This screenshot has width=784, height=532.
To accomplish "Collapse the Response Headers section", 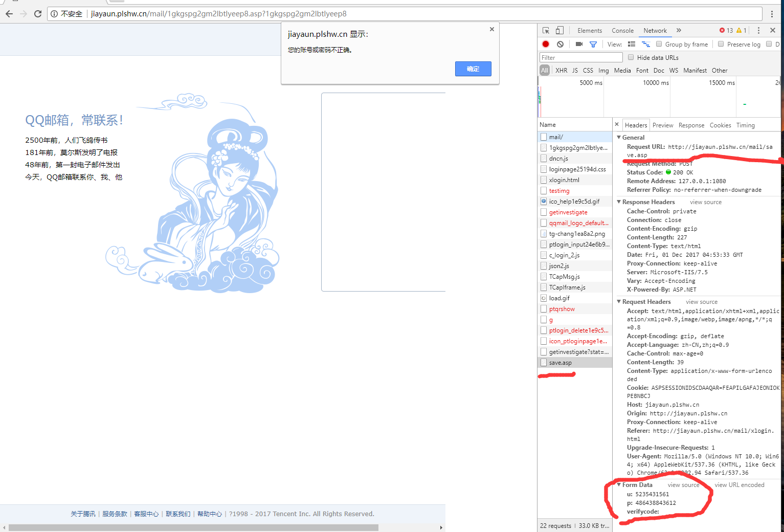I will (619, 202).
